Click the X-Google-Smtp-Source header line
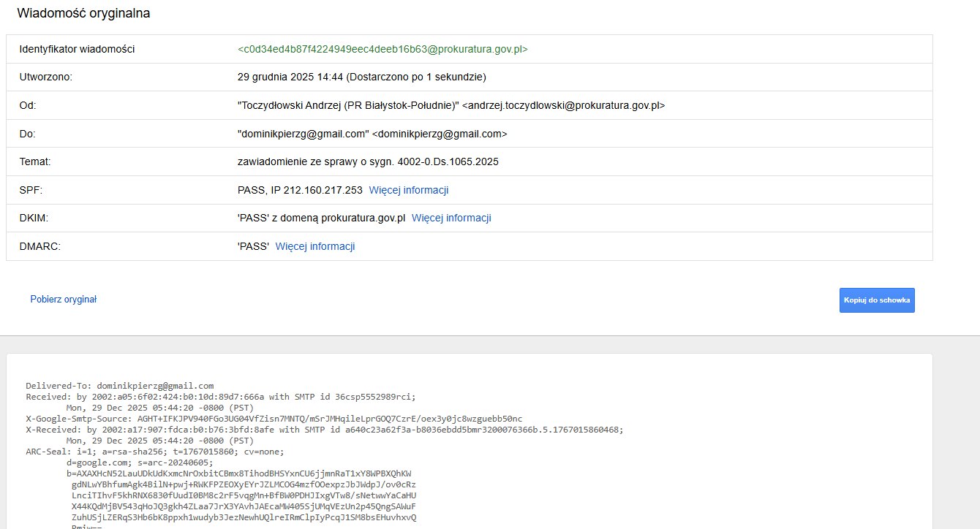980x529 pixels. click(x=274, y=419)
